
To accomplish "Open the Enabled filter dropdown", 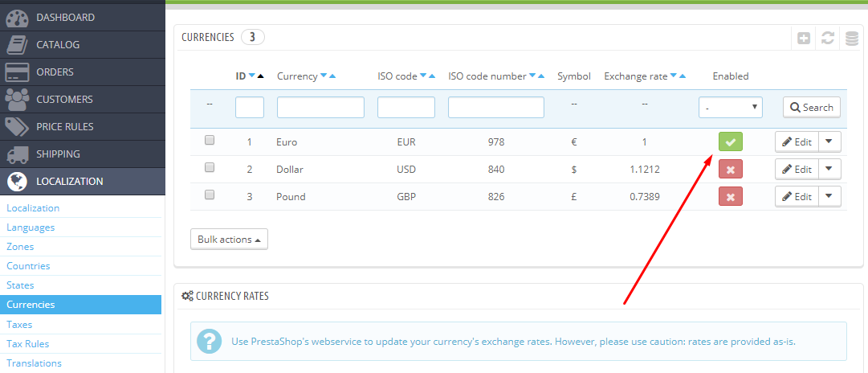I will [730, 108].
